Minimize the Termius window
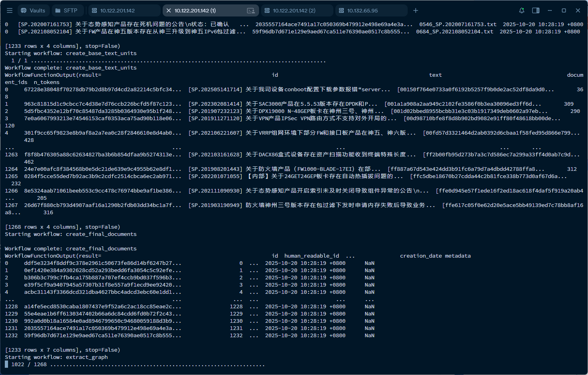This screenshot has height=375, width=588. [x=550, y=10]
